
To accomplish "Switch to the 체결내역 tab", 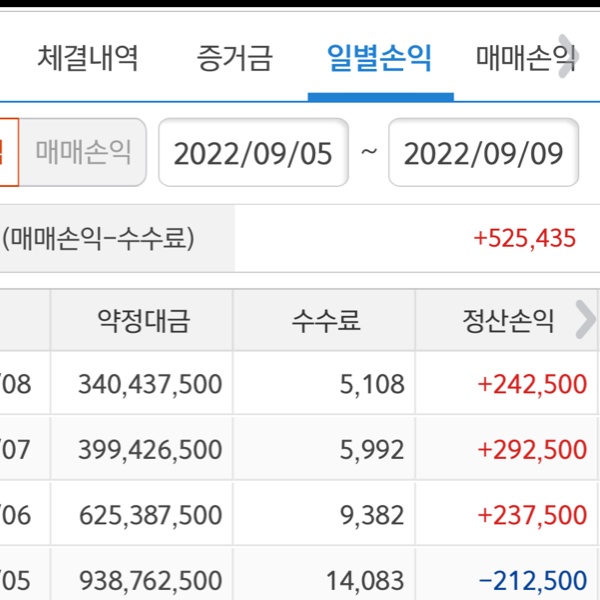I will [88, 58].
